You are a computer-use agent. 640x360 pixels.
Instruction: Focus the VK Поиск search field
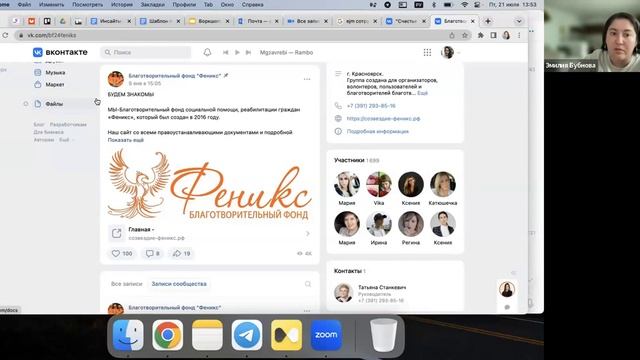pyautogui.click(x=146, y=52)
